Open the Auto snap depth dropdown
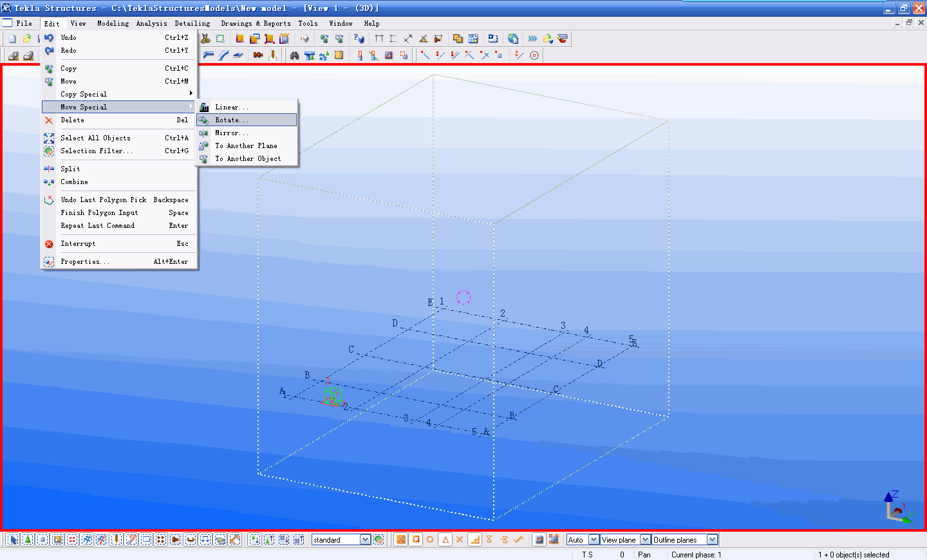This screenshot has width=927, height=560. click(593, 539)
